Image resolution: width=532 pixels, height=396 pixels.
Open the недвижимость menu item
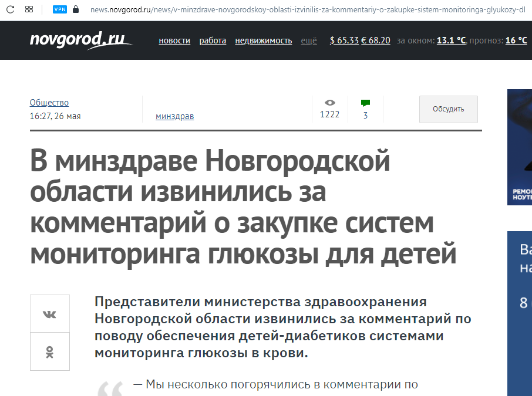tap(263, 40)
